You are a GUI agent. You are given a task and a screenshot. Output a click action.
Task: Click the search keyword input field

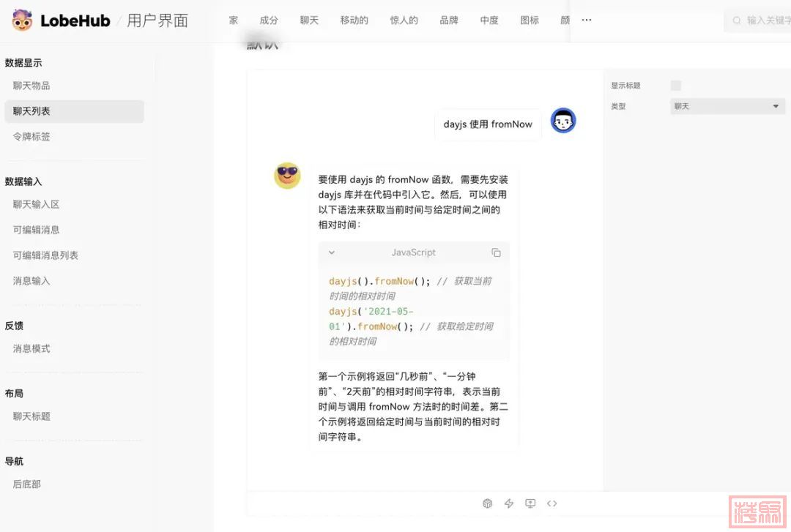point(757,20)
